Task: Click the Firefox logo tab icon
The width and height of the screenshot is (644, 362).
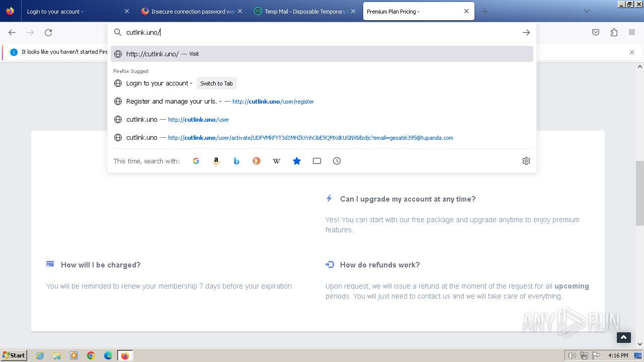Action: tap(10, 11)
